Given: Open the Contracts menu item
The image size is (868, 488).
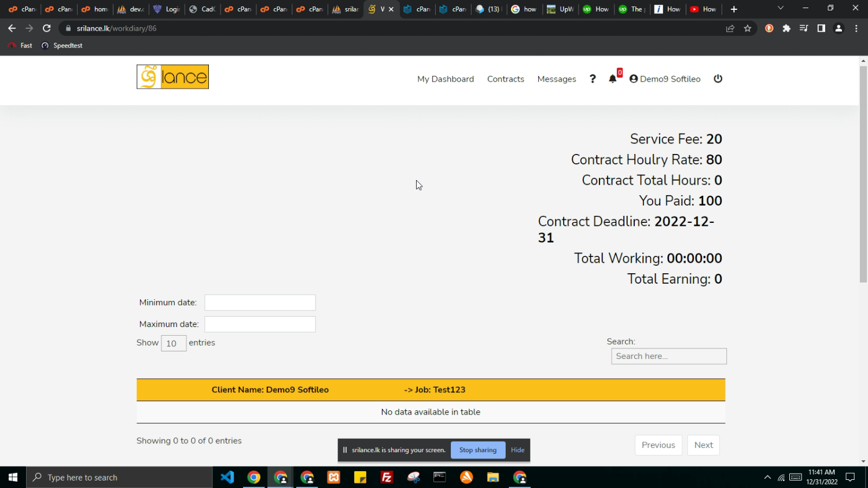Looking at the screenshot, I should point(505,79).
